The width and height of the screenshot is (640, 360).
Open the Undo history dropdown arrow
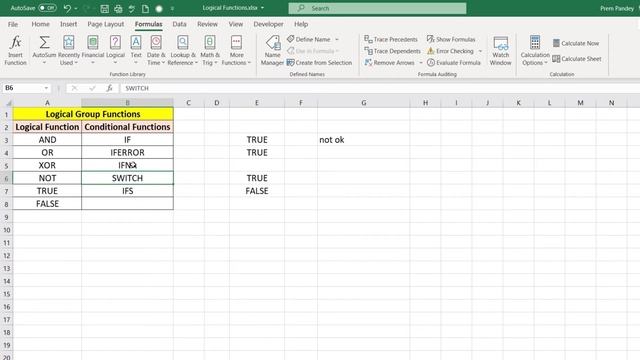pos(76,8)
